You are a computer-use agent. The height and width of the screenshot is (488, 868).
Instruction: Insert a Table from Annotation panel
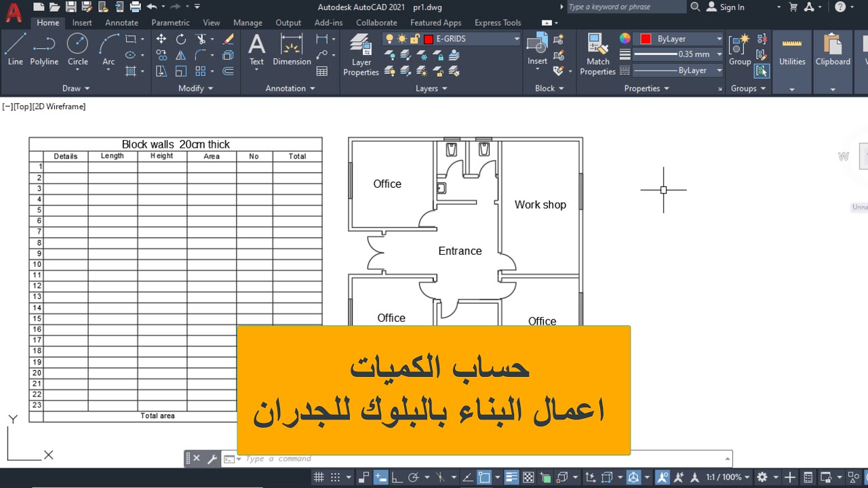322,71
